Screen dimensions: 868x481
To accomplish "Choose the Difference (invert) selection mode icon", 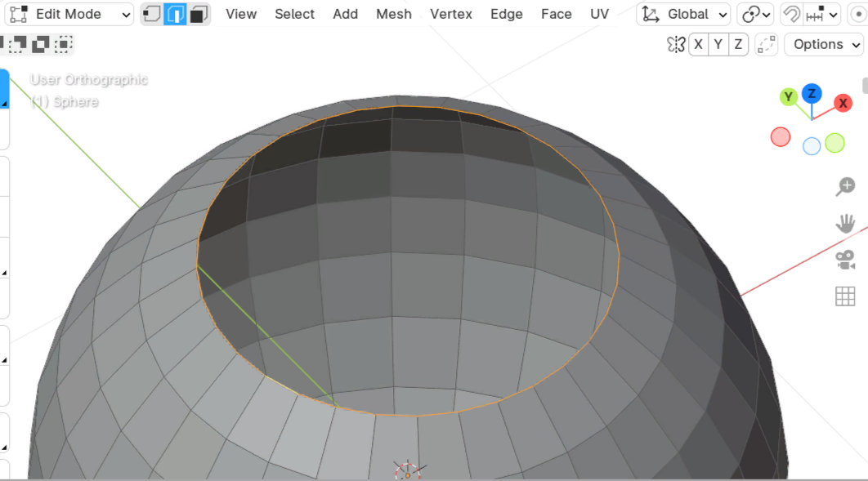I will pos(40,44).
